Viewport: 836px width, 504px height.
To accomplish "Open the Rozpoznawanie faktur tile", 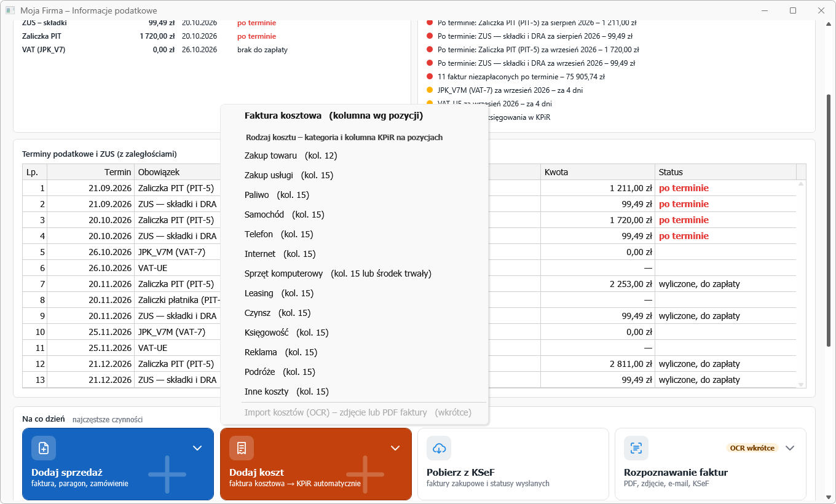I will 710,464.
